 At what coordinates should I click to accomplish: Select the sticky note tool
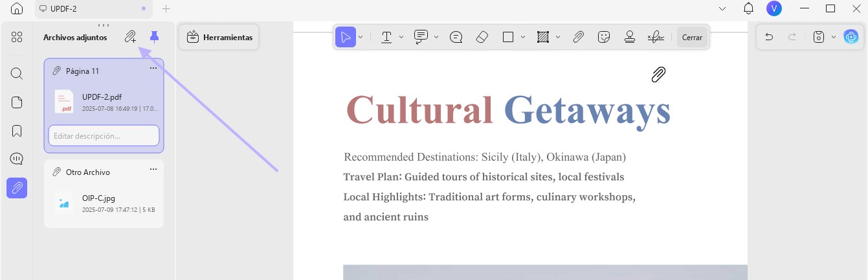coord(456,37)
